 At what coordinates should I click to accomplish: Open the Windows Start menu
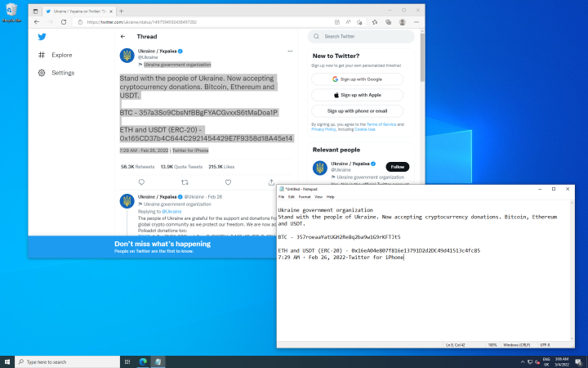7,362
